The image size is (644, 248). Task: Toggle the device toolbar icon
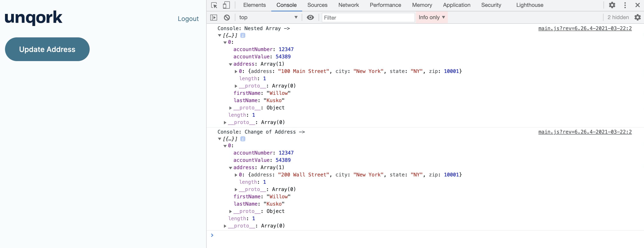coord(226,5)
